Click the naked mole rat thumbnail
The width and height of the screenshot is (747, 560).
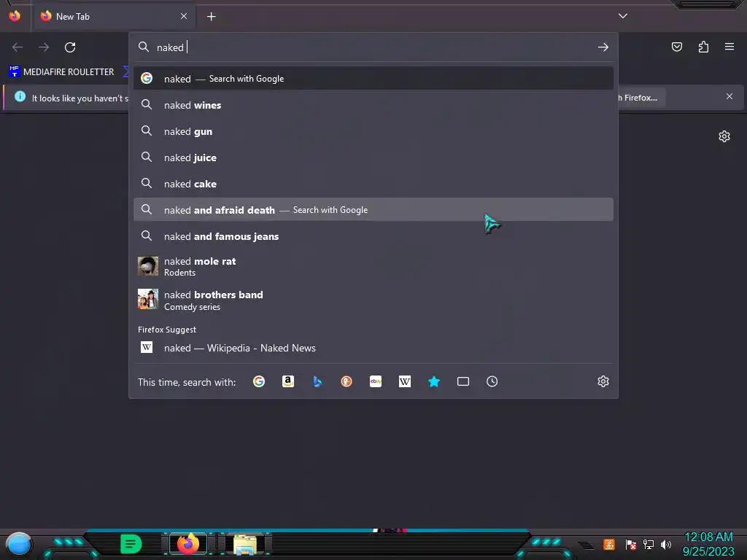pyautogui.click(x=147, y=266)
